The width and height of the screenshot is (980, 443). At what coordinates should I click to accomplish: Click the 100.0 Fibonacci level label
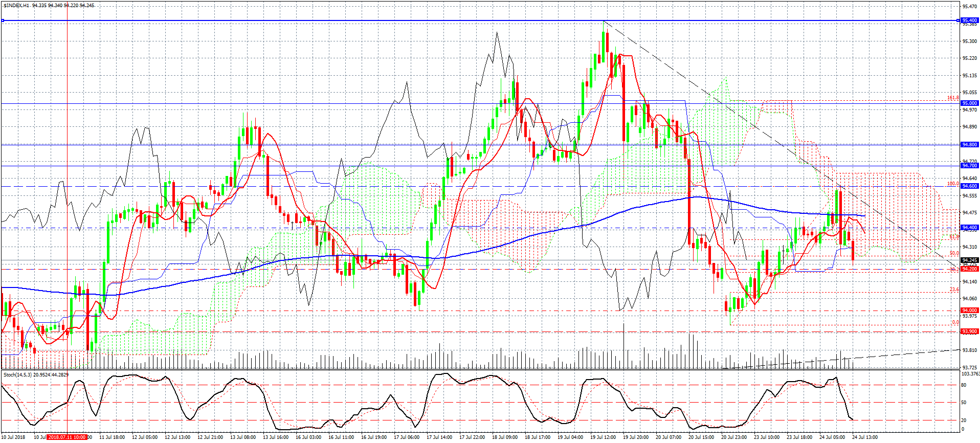coord(953,184)
